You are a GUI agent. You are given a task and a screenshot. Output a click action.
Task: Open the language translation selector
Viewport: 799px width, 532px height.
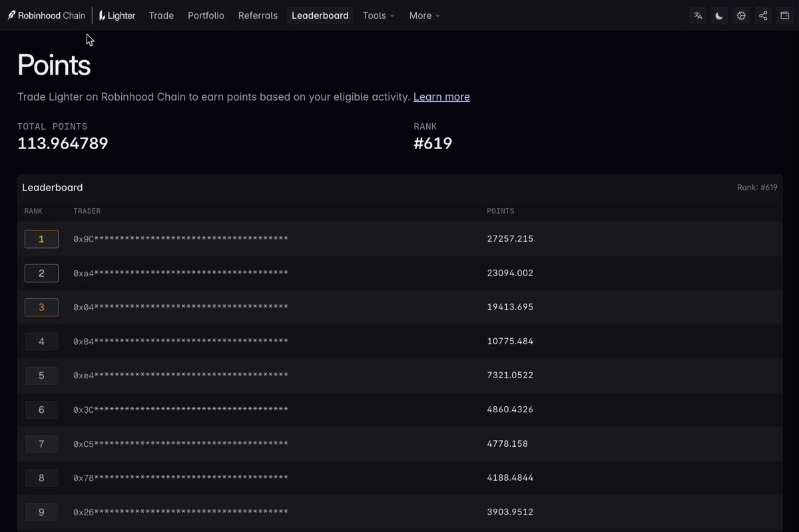tap(698, 15)
